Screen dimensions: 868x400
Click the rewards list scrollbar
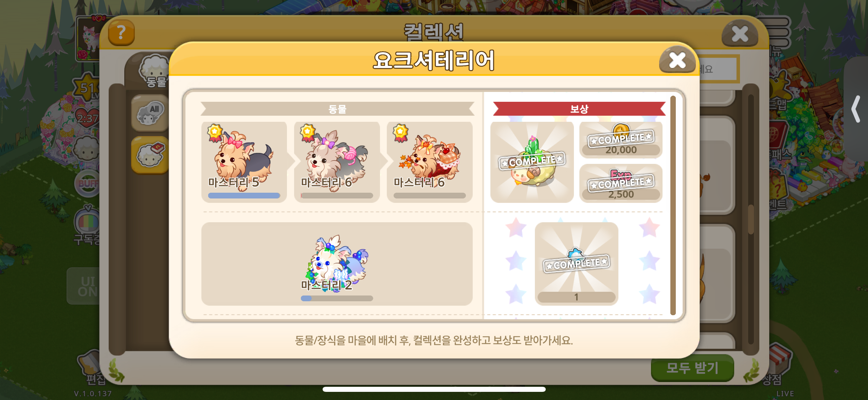pos(673,205)
